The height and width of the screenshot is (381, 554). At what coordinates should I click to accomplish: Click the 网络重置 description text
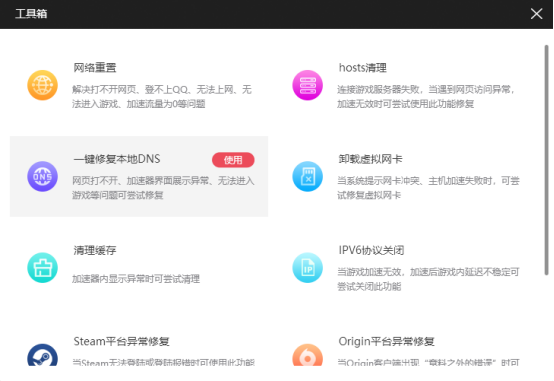click(162, 96)
